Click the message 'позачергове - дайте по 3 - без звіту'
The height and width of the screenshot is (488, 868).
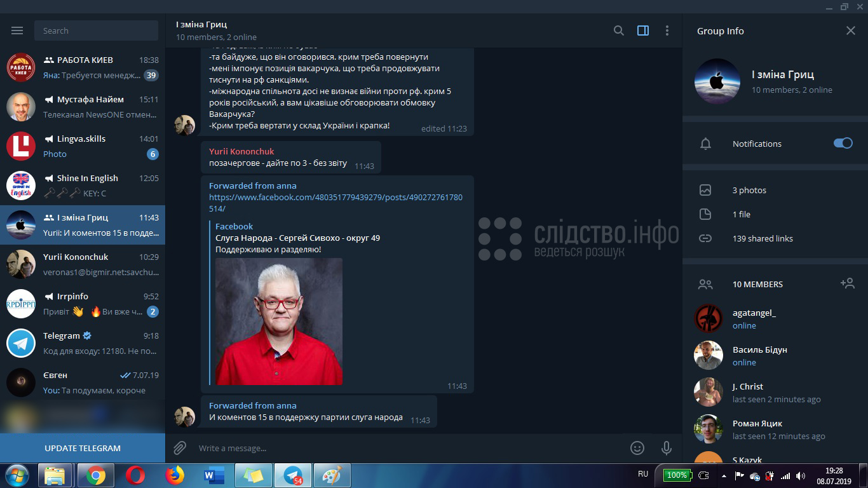coord(278,163)
